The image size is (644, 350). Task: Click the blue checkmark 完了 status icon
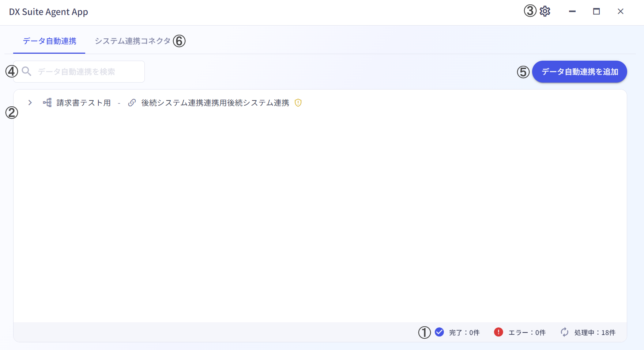pyautogui.click(x=439, y=332)
